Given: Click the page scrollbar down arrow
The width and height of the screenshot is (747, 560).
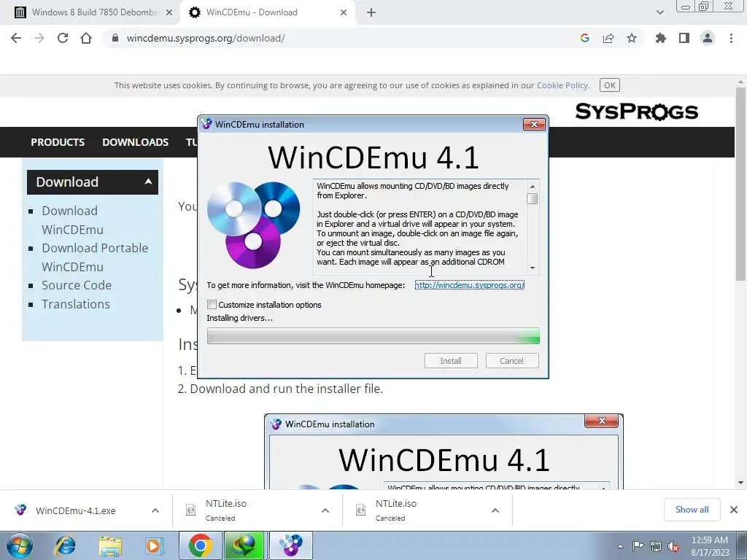Looking at the screenshot, I should pyautogui.click(x=741, y=483).
